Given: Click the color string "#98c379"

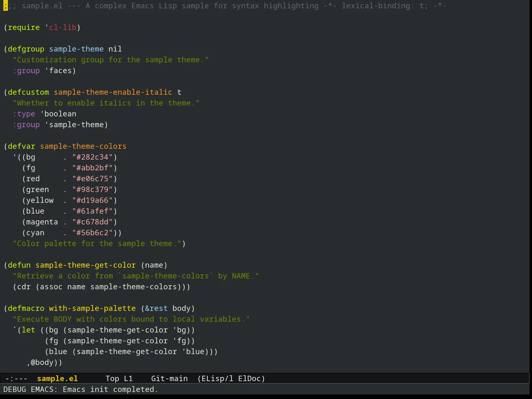Looking at the screenshot, I should click(x=92, y=190).
